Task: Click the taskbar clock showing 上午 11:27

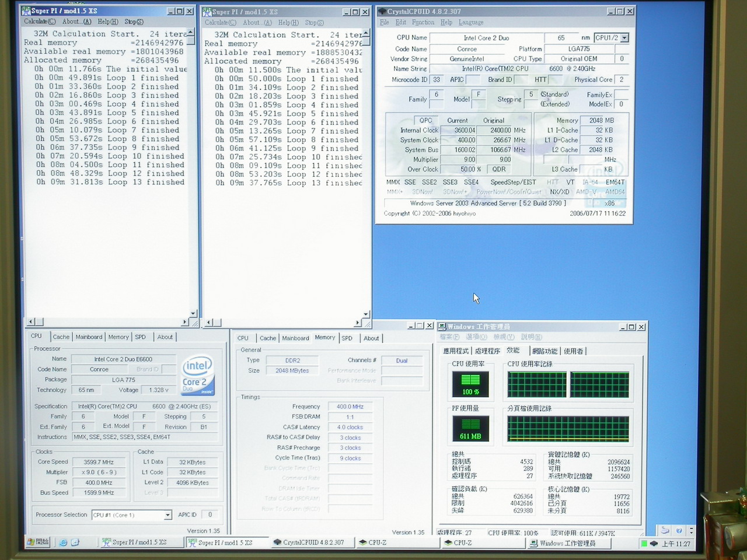Action: [676, 544]
